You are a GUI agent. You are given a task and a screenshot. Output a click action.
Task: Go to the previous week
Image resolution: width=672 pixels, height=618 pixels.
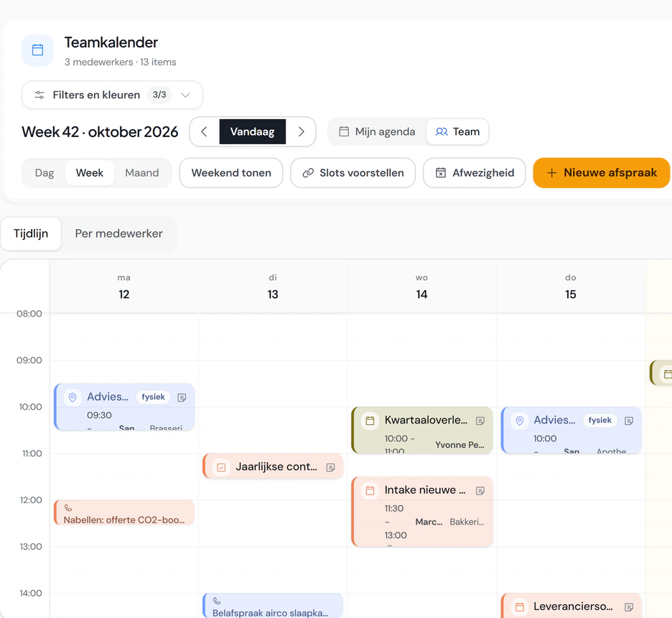(x=204, y=131)
